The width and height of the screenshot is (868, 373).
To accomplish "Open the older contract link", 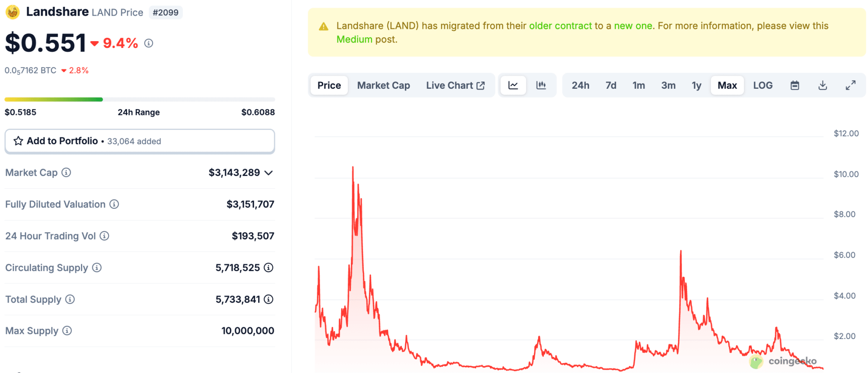I will pyautogui.click(x=560, y=26).
